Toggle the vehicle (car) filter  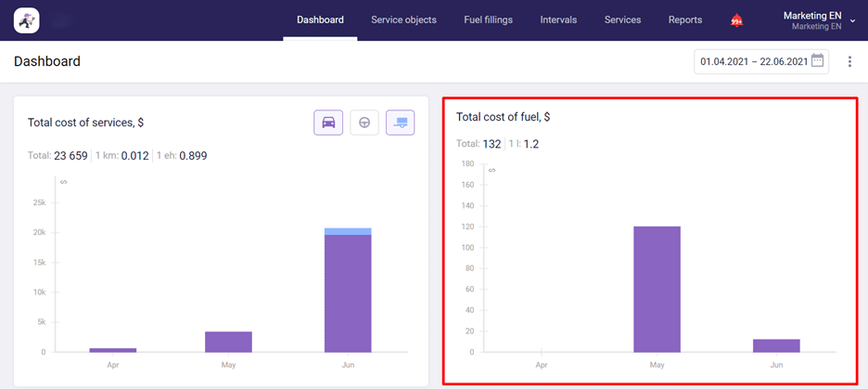(328, 123)
